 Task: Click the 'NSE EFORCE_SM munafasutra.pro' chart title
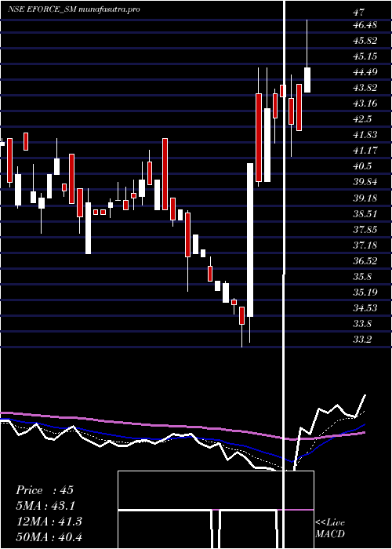[x=74, y=9]
